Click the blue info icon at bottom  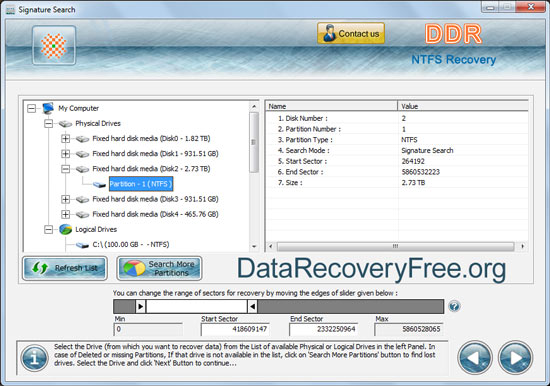click(x=34, y=358)
